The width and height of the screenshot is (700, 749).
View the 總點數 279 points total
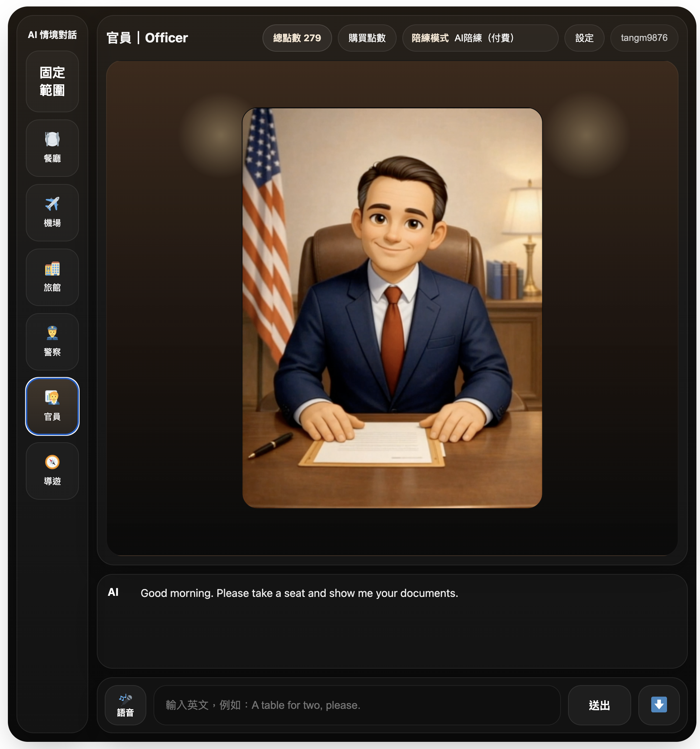tap(297, 38)
